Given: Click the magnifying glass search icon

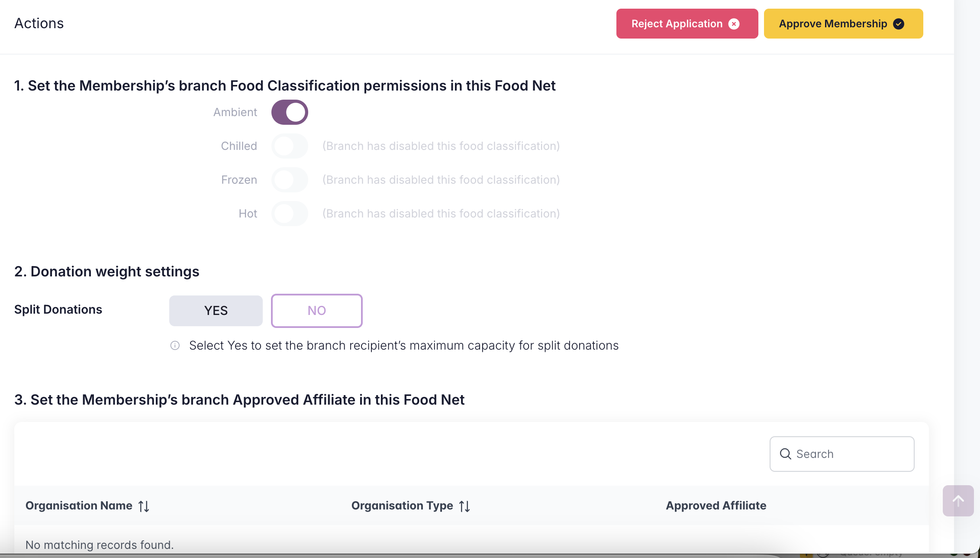Looking at the screenshot, I should pos(785,454).
